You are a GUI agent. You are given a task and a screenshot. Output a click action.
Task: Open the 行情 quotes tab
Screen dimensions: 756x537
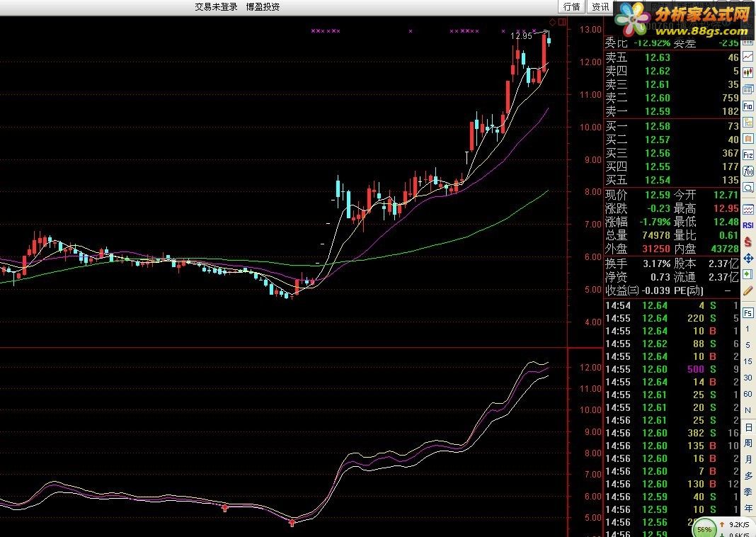[x=572, y=7]
